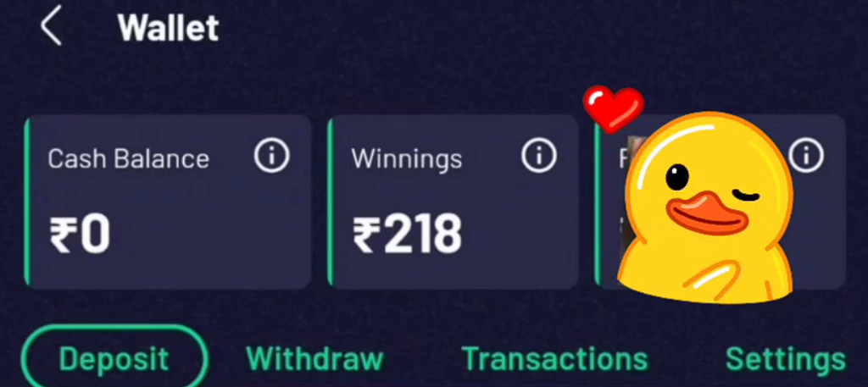Tap the third card's green left edge
The width and height of the screenshot is (868, 387).
[x=598, y=205]
